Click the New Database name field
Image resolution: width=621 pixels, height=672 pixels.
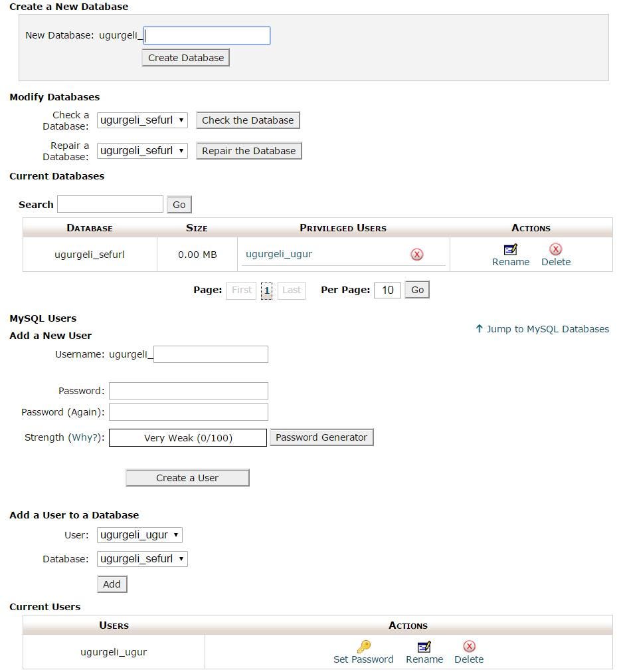click(x=207, y=35)
